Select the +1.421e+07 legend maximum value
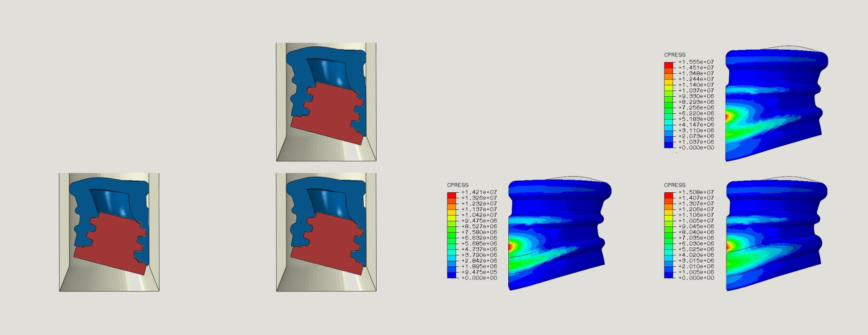The height and width of the screenshot is (335, 868). point(479,192)
